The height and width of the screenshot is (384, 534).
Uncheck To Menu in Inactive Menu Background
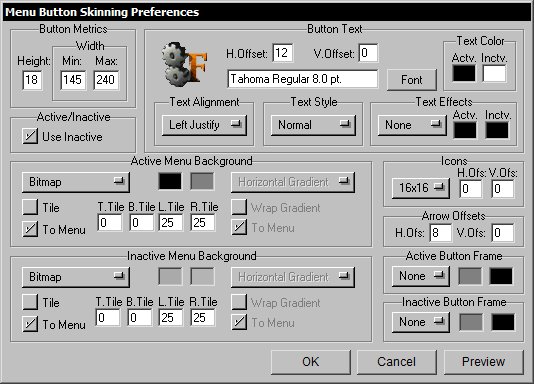pos(30,324)
